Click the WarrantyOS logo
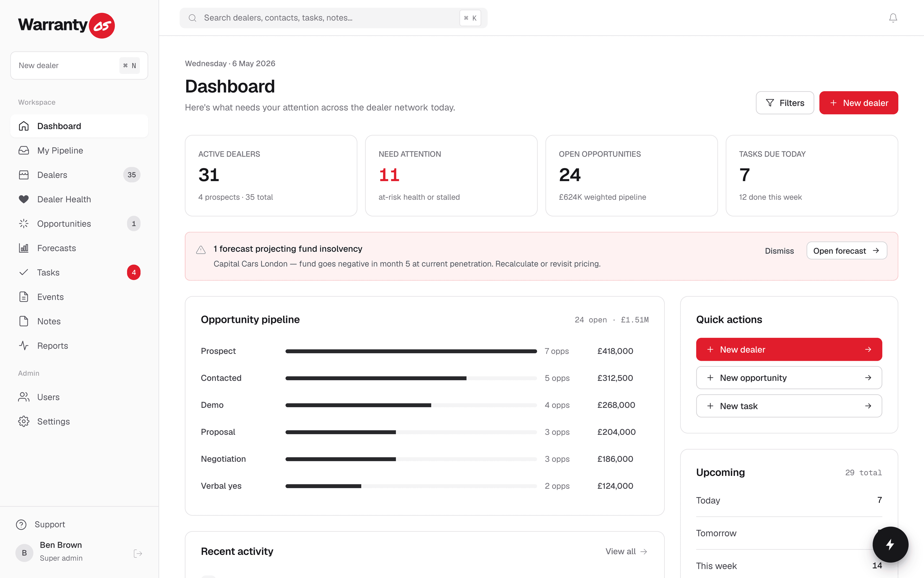 [x=66, y=25]
